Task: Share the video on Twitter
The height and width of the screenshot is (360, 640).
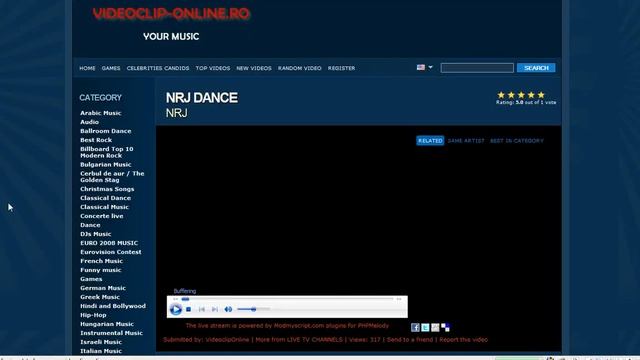Action: click(x=425, y=327)
